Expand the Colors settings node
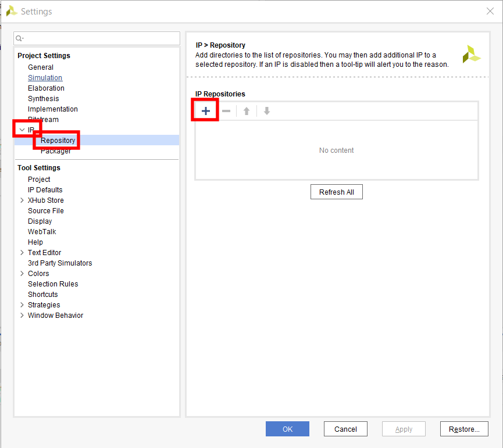 coord(22,273)
